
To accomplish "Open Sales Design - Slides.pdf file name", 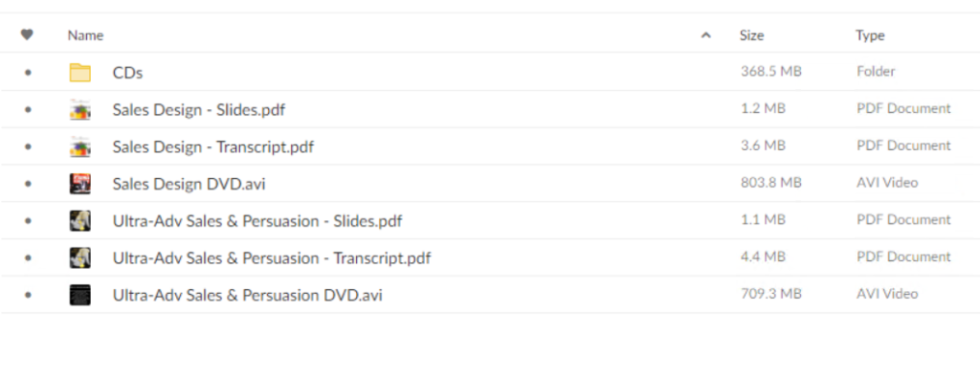I will click(199, 110).
